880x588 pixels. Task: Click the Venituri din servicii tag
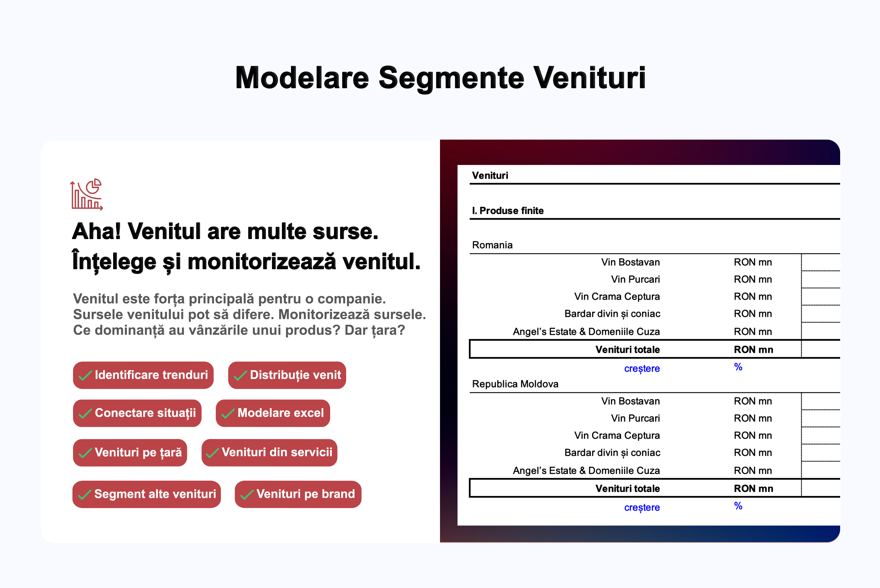pyautogui.click(x=269, y=453)
